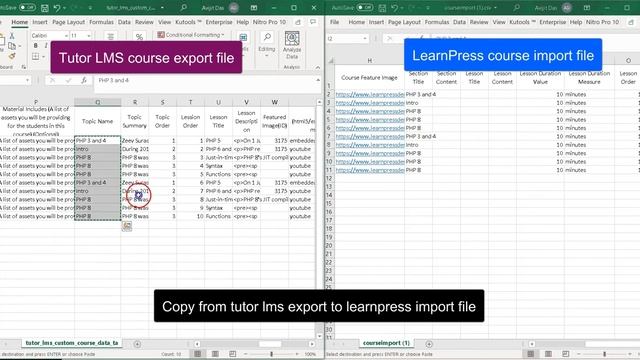Switch to Page Layout view in Tutor LMS status bar
Screen dimensions: 640x360
click(x=215, y=354)
